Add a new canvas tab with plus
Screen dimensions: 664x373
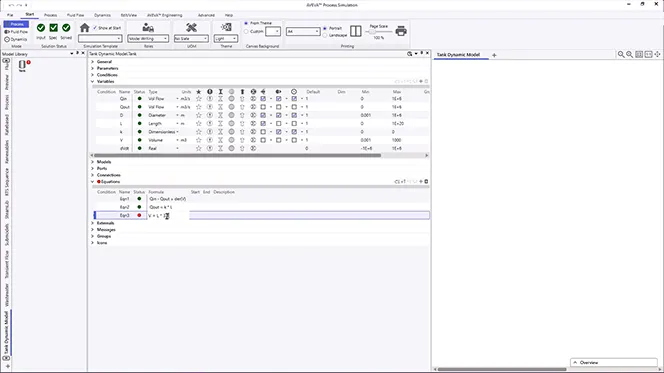coord(494,55)
